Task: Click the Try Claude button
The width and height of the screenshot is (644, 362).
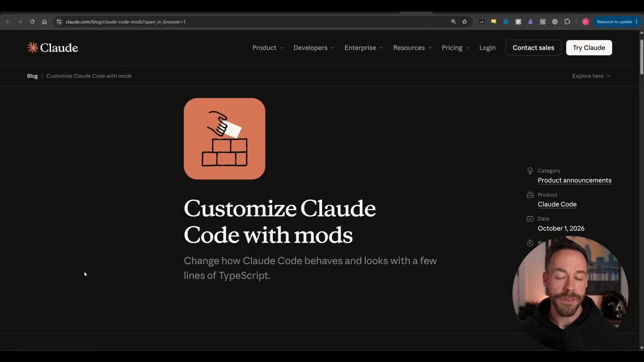Action: pyautogui.click(x=589, y=48)
